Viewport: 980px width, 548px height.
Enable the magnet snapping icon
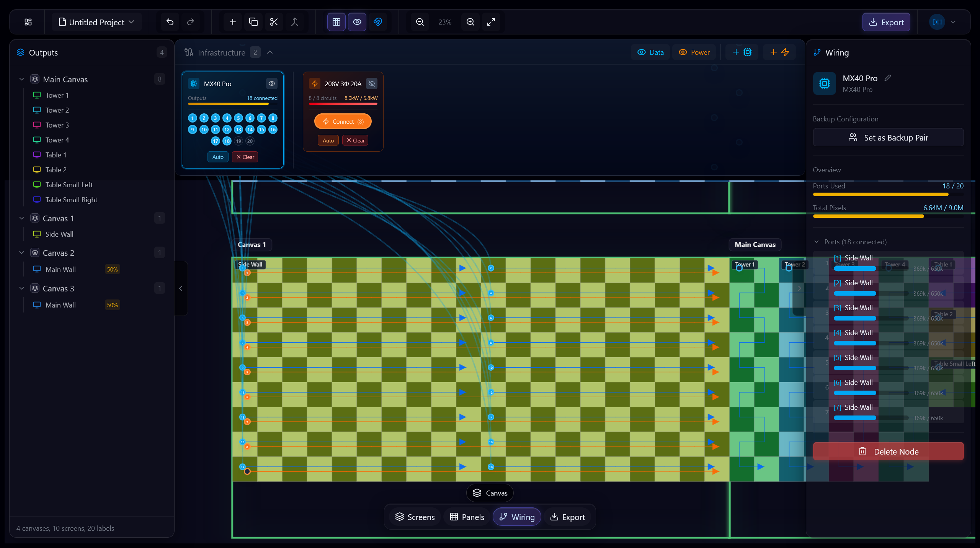[378, 22]
